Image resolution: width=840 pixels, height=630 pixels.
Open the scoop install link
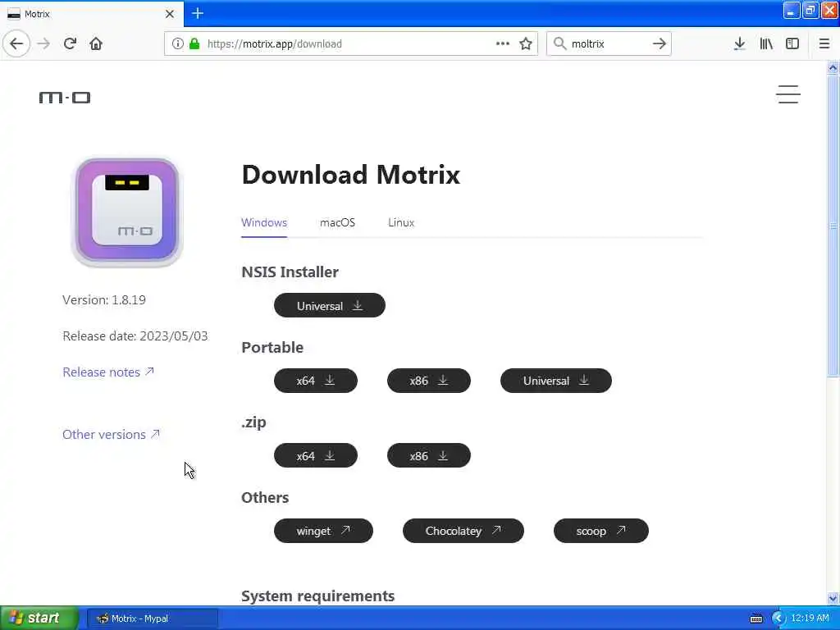pos(600,531)
